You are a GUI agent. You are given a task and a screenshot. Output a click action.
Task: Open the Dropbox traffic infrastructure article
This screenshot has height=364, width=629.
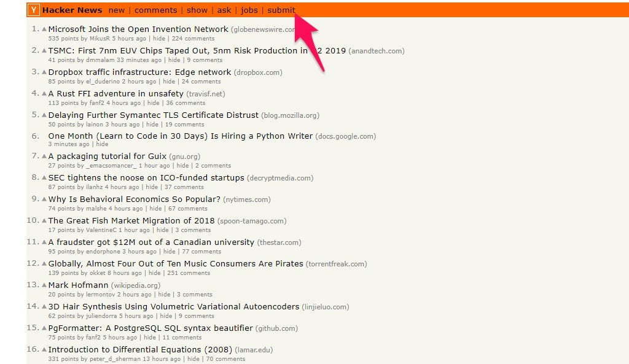point(139,72)
